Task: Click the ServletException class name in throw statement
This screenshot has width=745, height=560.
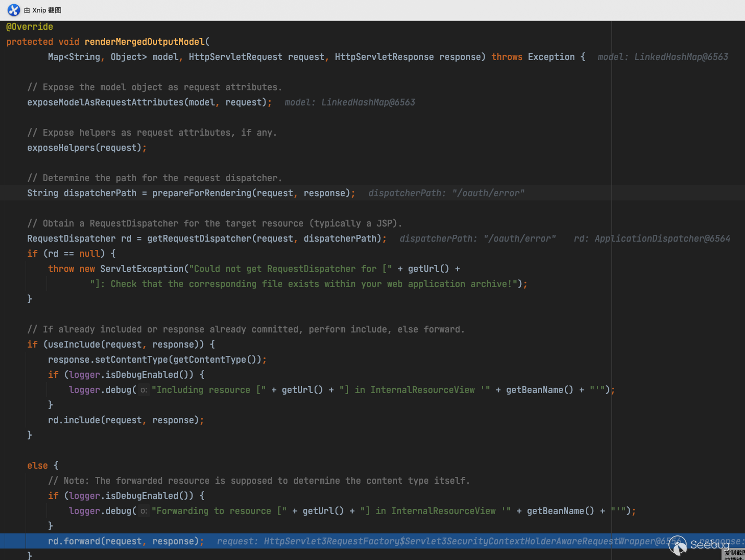Action: tap(142, 269)
